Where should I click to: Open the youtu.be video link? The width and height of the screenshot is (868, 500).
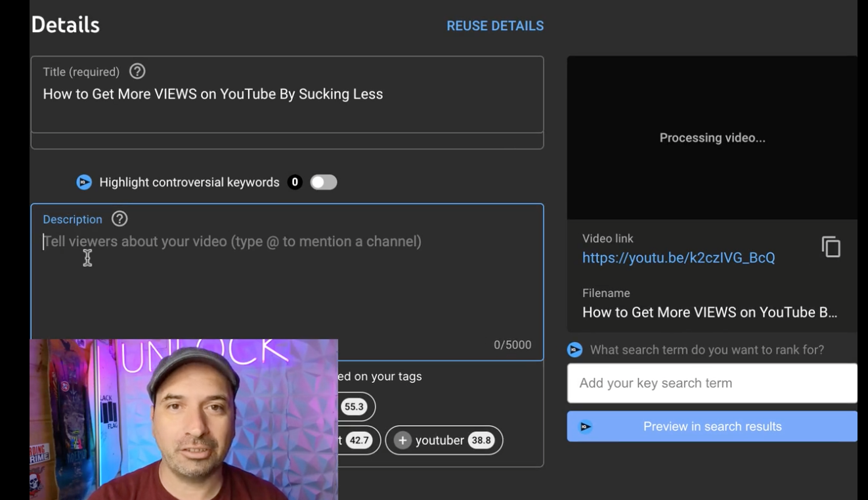(678, 258)
